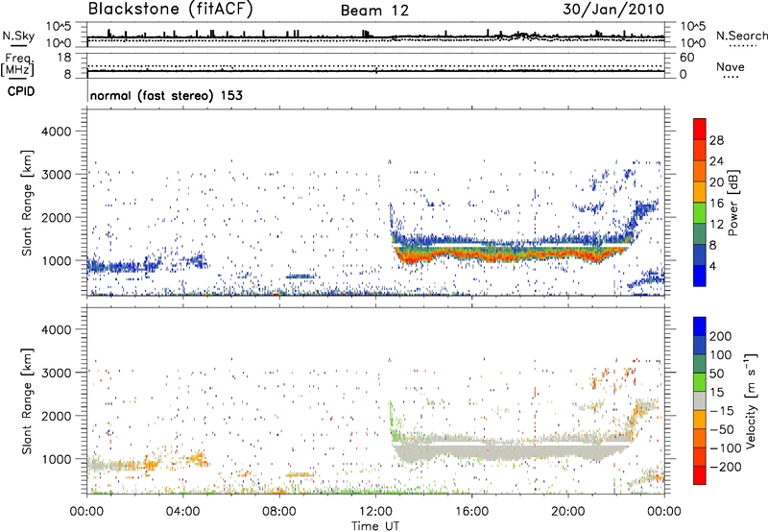This screenshot has height=532, width=768.
Task: Click the '4000' tick of power panel
Action: click(57, 132)
